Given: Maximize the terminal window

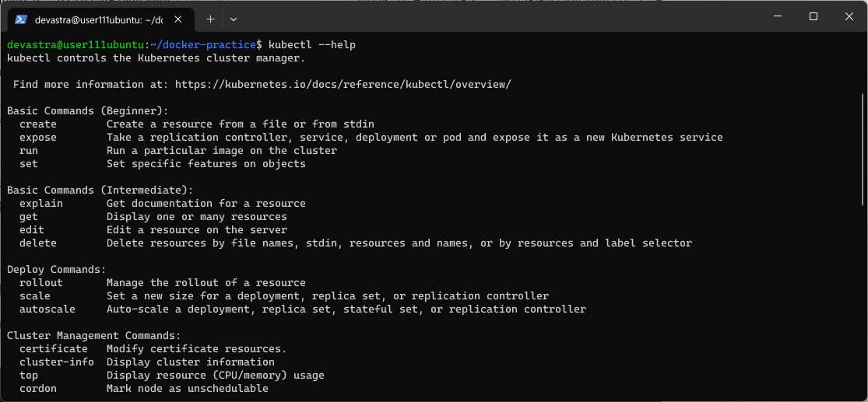Looking at the screenshot, I should [814, 16].
